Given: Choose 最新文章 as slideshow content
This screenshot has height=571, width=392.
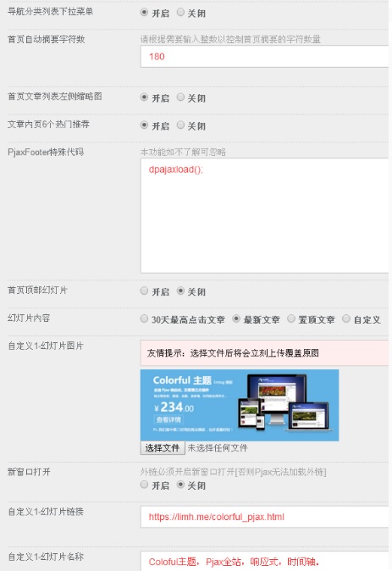Looking at the screenshot, I should tap(236, 319).
